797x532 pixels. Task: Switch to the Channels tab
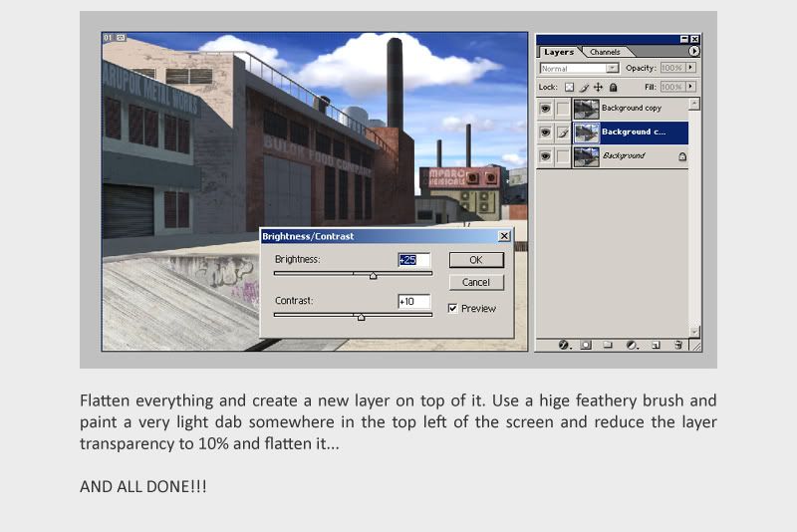click(x=605, y=52)
